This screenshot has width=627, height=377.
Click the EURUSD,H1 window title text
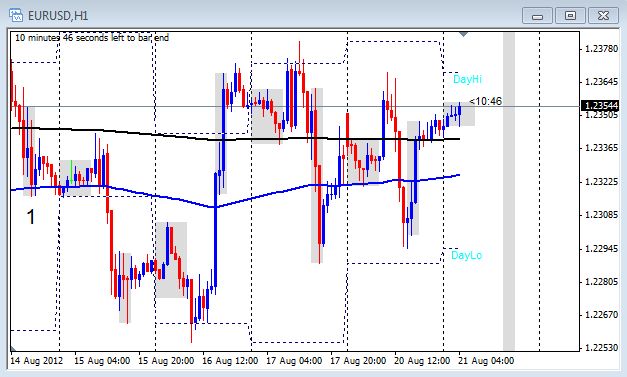(x=58, y=16)
